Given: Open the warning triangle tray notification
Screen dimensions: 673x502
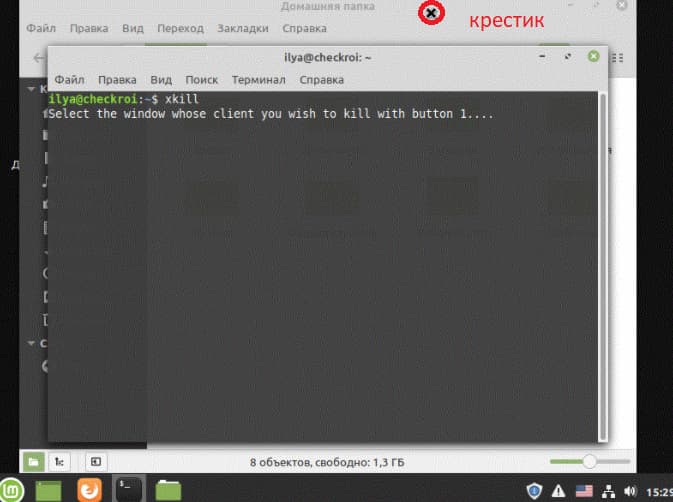Looking at the screenshot, I should click(x=558, y=491).
